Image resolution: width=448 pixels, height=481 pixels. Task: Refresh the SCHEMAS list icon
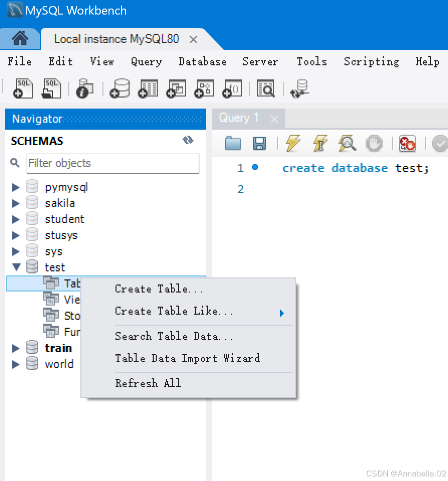[x=188, y=140]
